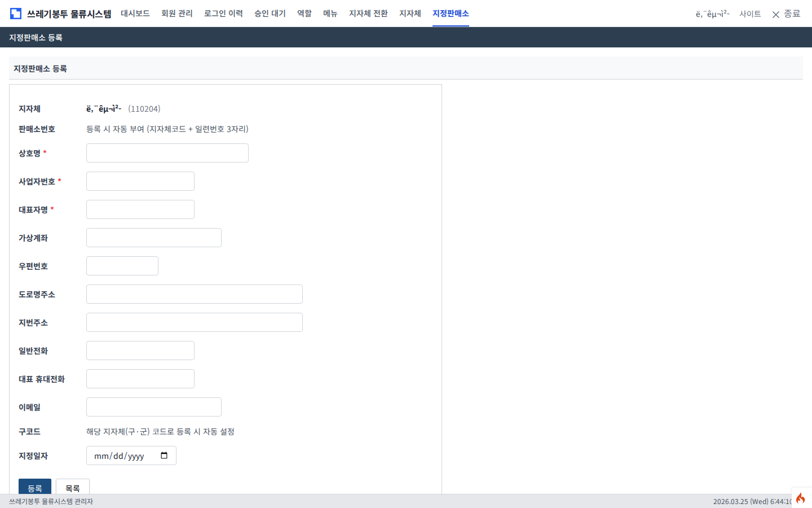Click the 이메일 input field
Screen dimensions: 812x508
[153, 406]
